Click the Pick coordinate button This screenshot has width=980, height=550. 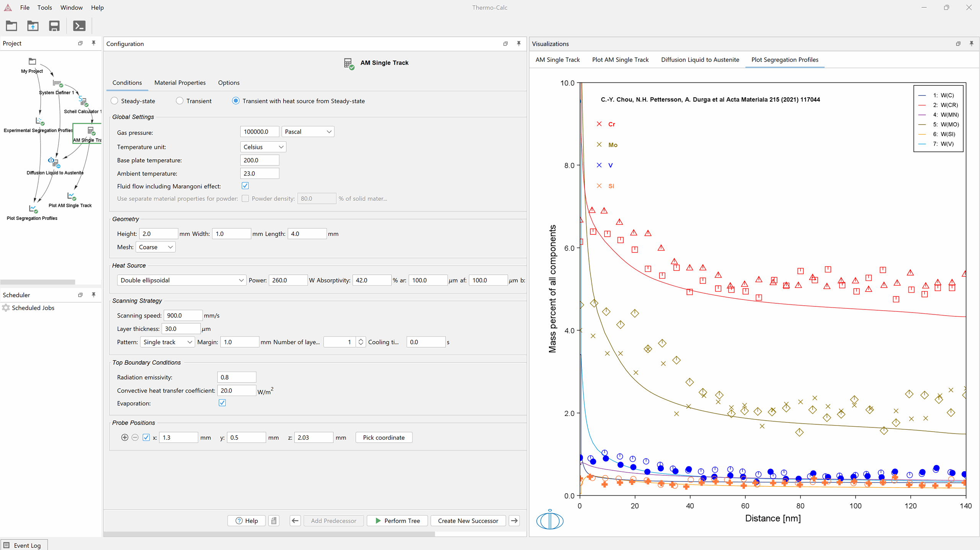click(x=384, y=437)
